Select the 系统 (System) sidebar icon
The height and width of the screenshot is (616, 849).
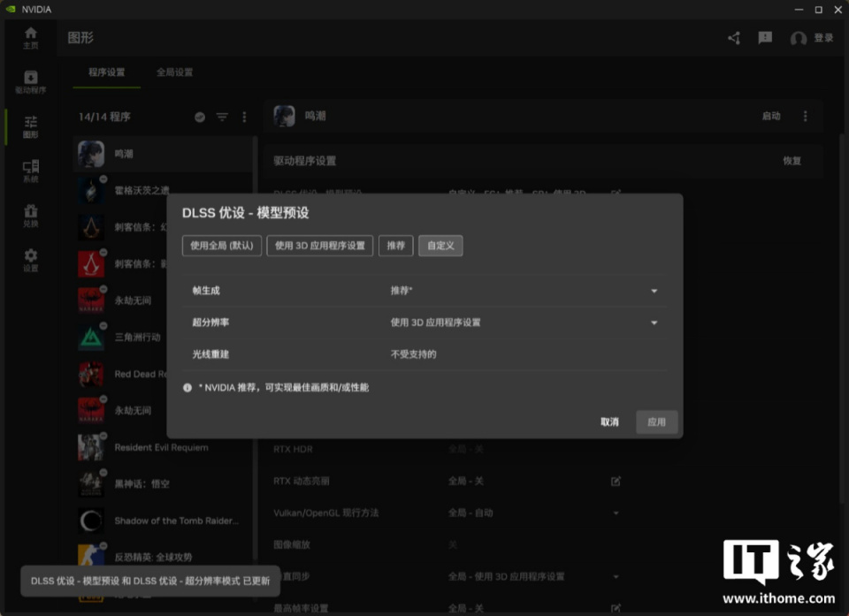[x=30, y=168]
